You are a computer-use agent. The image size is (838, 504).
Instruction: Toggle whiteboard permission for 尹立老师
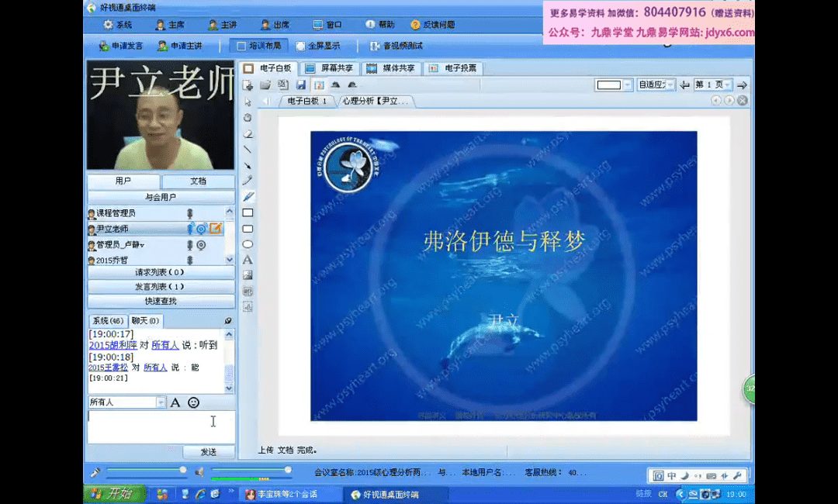(x=215, y=229)
